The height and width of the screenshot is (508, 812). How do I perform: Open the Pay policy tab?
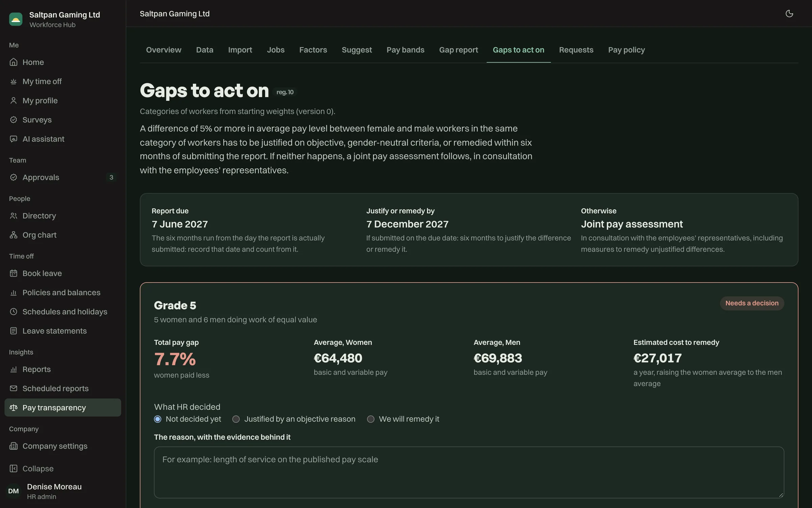coord(626,50)
